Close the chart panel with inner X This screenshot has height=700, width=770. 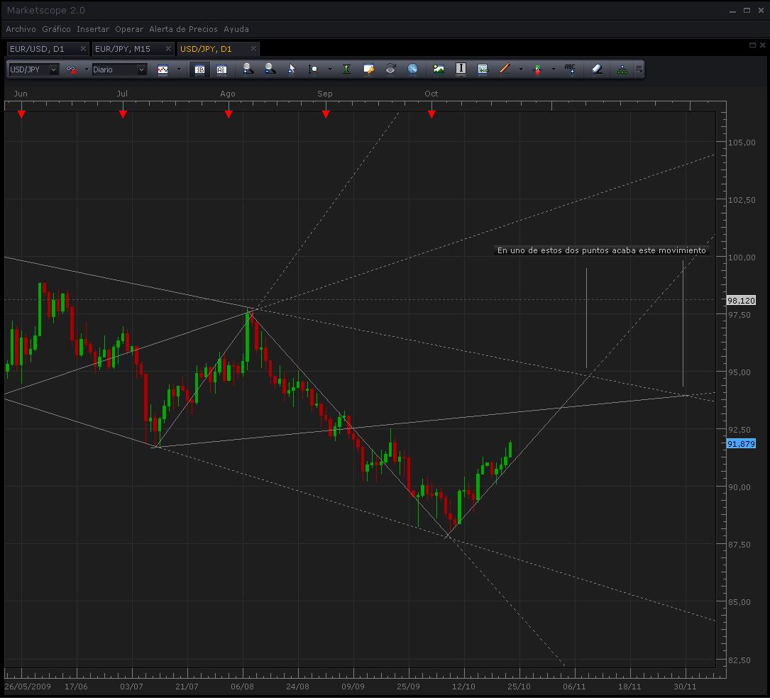point(763,45)
